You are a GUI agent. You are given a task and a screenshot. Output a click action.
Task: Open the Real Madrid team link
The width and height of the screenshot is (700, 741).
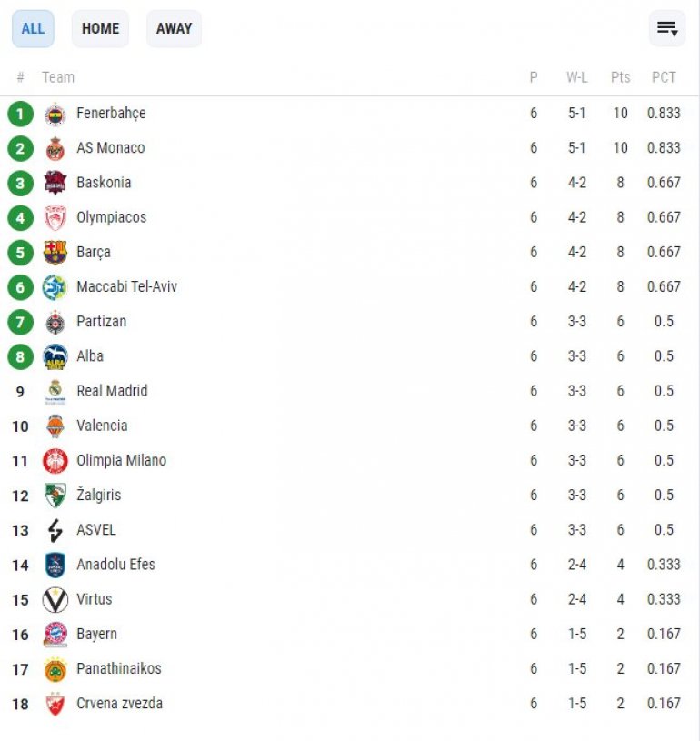point(112,391)
